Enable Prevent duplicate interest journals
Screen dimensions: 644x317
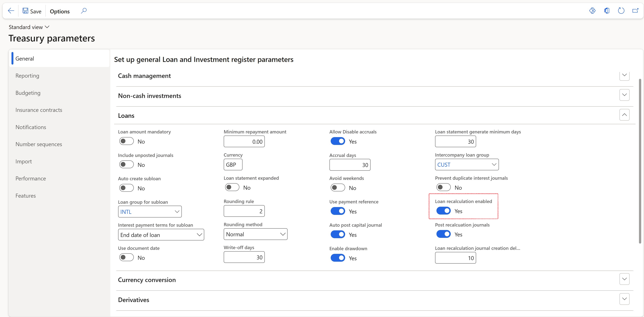(x=443, y=187)
